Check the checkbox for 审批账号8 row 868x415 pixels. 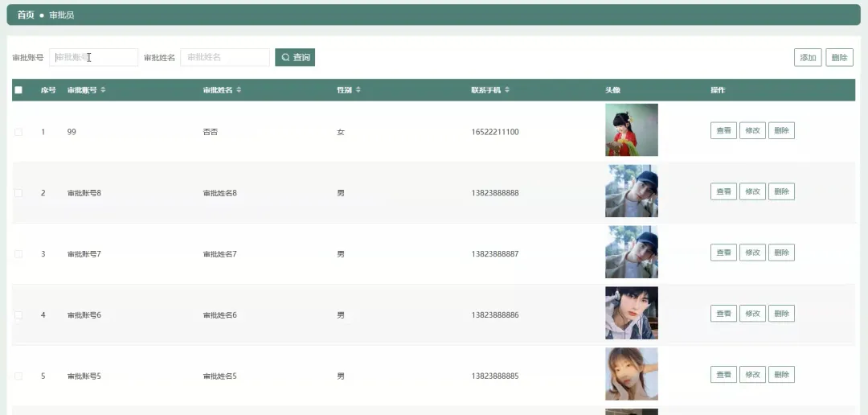pos(18,193)
